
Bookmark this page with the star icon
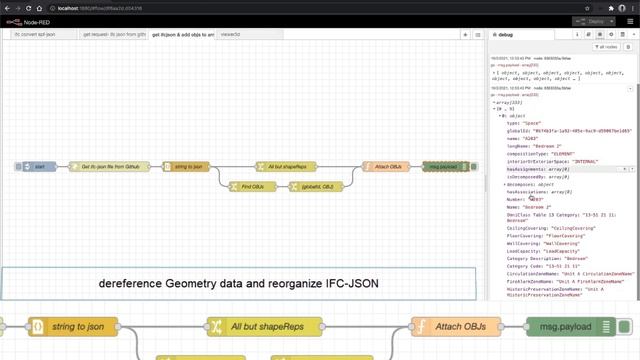pos(587,8)
